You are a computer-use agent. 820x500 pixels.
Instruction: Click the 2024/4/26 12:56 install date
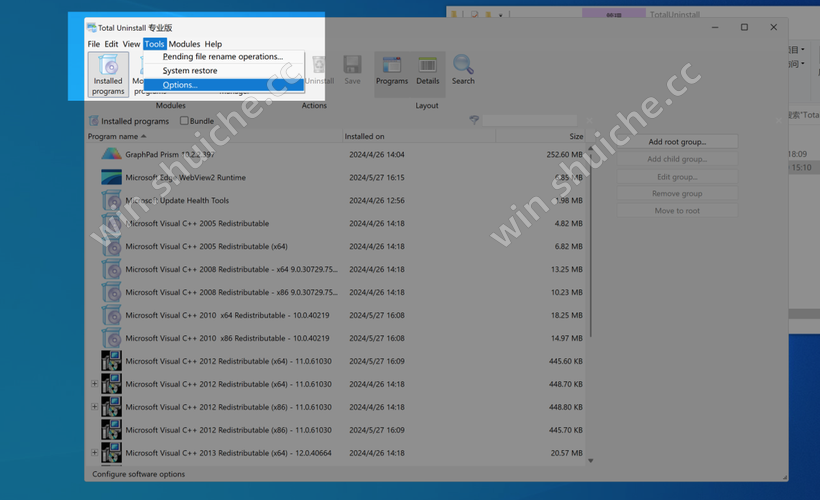[x=377, y=200]
